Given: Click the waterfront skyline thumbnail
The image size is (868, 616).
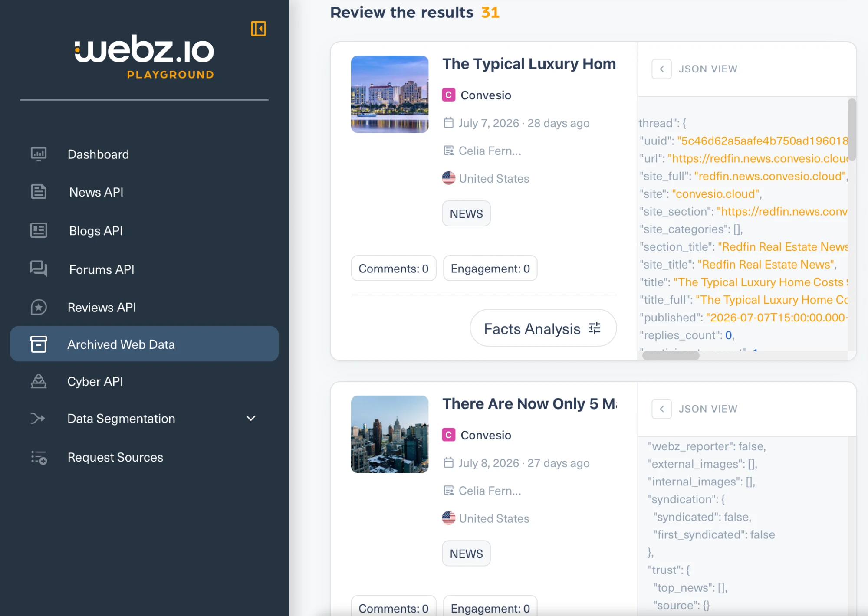Looking at the screenshot, I should click(x=390, y=94).
